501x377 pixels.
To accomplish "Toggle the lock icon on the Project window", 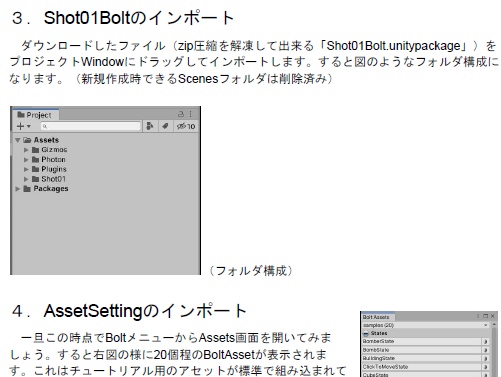I will [181, 114].
